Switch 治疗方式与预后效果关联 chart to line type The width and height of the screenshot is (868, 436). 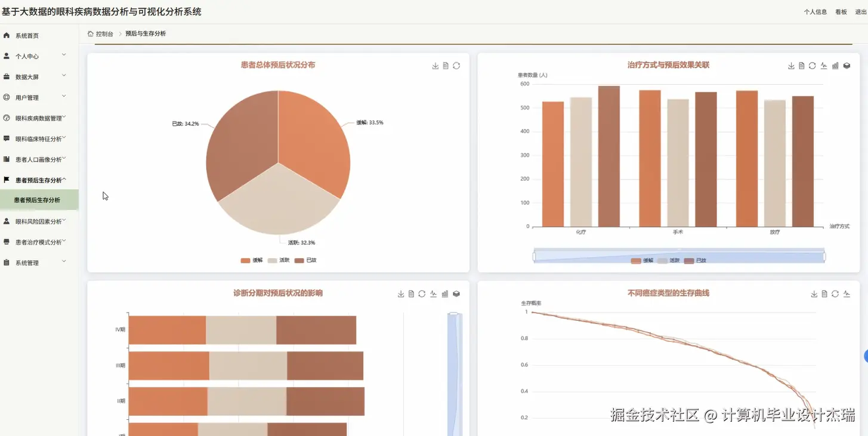click(824, 66)
